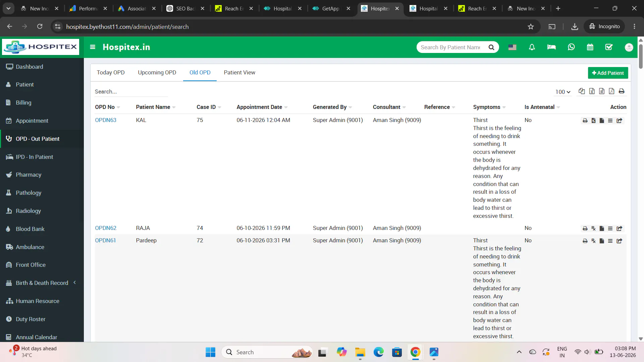Add prescription icon for OPDN61 row
This screenshot has width=644, height=362.
click(593, 241)
